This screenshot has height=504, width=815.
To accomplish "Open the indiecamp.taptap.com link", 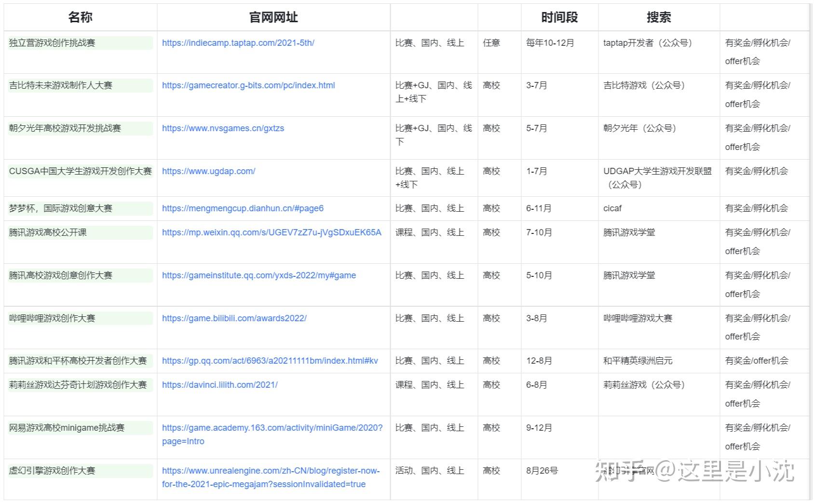I will tap(238, 43).
